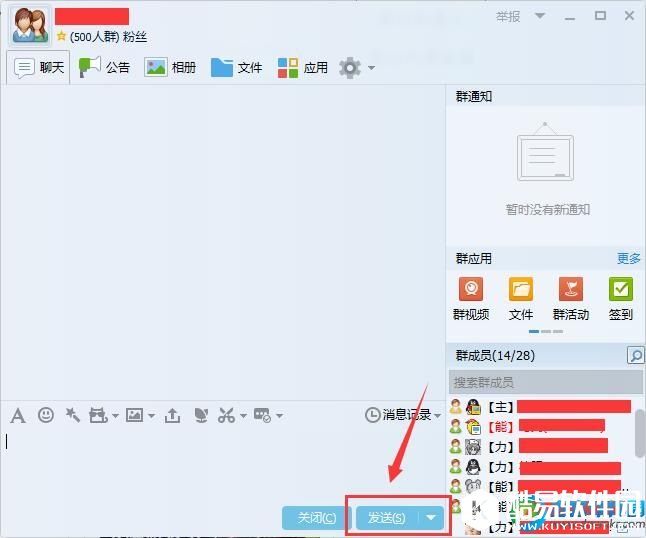646x538 pixels.
Task: Expand the arrow beside the multi-function input icon
Action: point(115,416)
